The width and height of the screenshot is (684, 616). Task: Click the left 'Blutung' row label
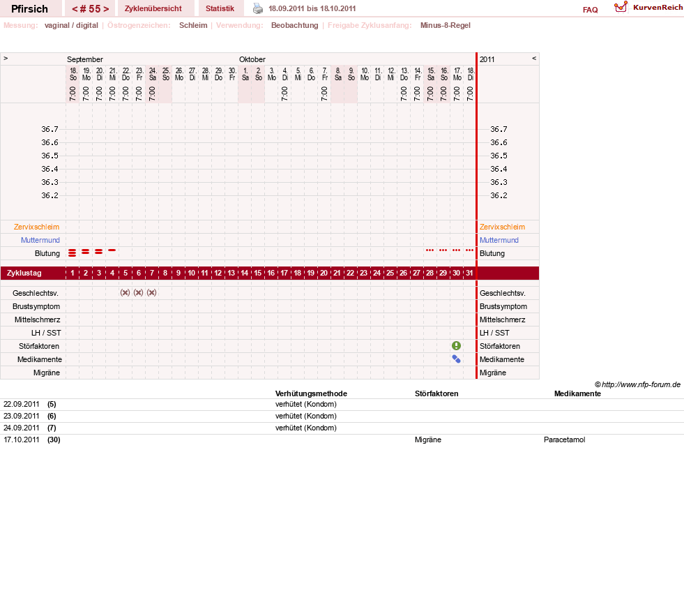(47, 253)
